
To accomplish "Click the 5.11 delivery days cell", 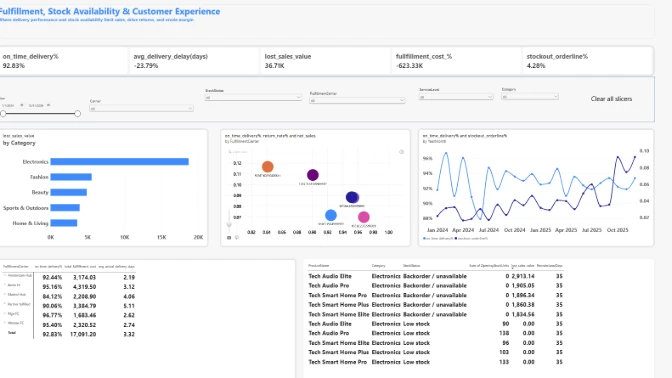I will pyautogui.click(x=129, y=306).
